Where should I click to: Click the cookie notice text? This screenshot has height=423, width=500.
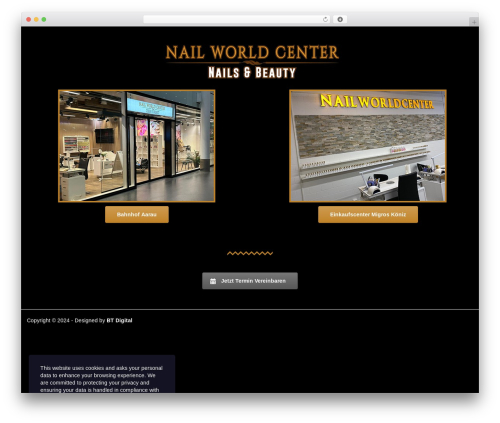[101, 379]
